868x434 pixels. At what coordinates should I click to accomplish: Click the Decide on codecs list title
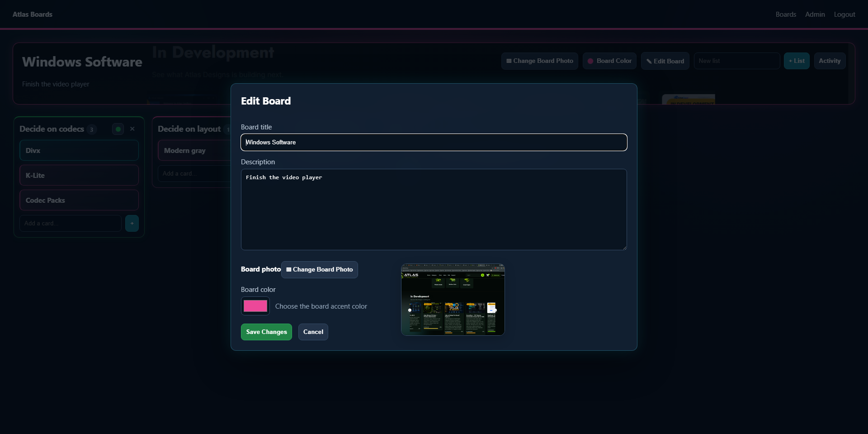click(x=52, y=129)
